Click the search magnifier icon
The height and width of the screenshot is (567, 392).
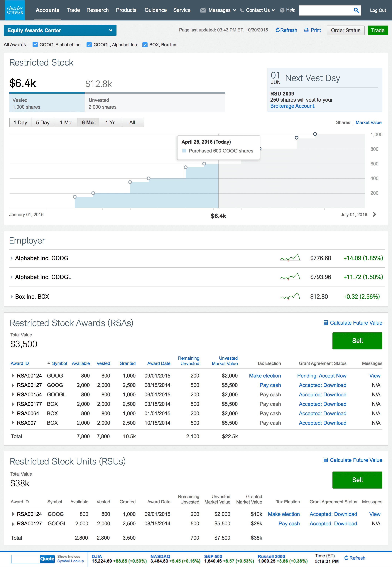(x=356, y=10)
